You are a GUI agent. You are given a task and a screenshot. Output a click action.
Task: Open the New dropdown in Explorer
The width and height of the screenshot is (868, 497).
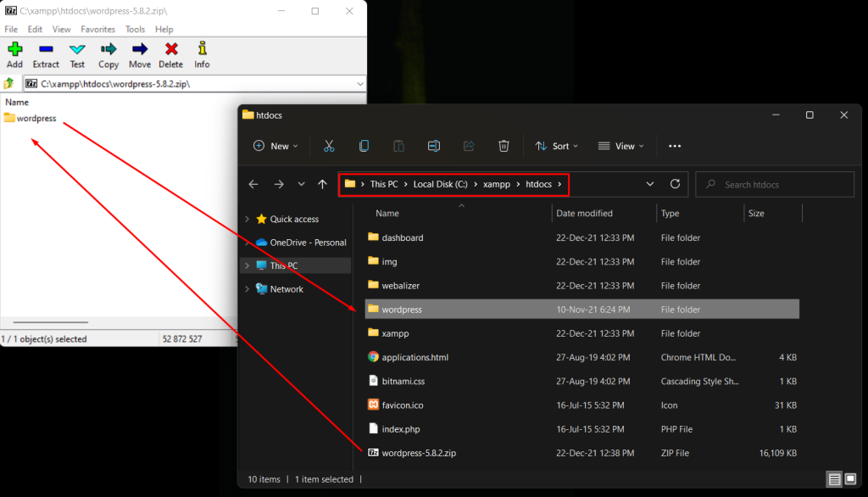point(275,146)
